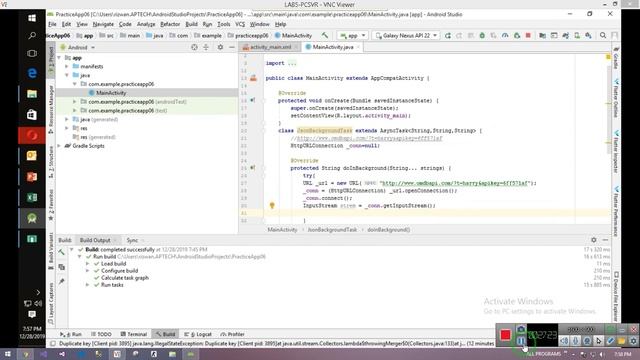Switch to the Sync tab in Build panel

132,240
